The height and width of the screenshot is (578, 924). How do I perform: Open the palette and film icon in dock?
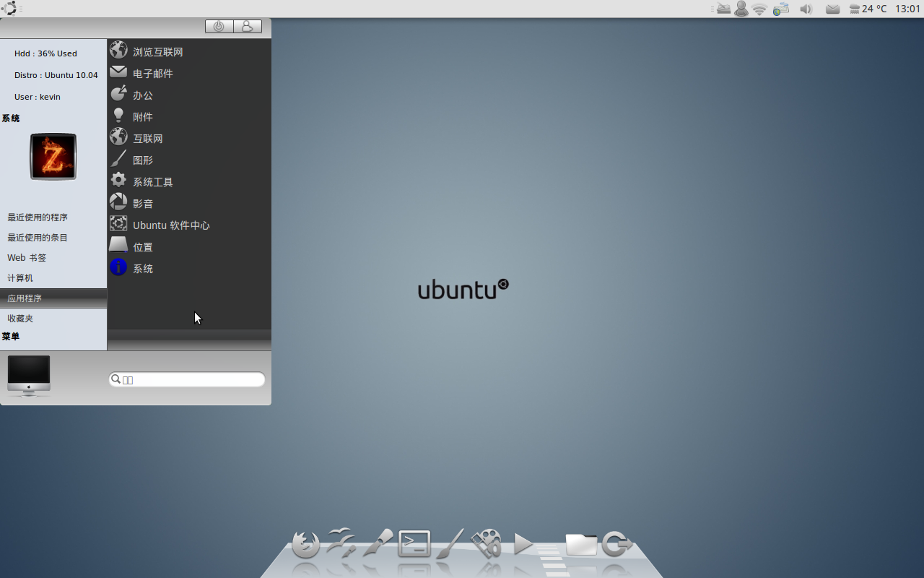click(x=487, y=543)
